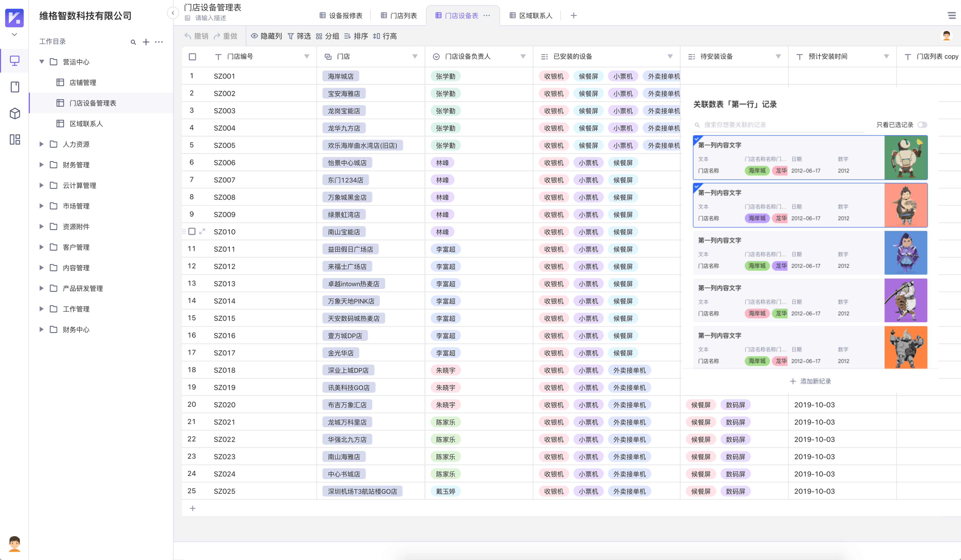Open 预计安装时间 column dropdown arrow

886,56
